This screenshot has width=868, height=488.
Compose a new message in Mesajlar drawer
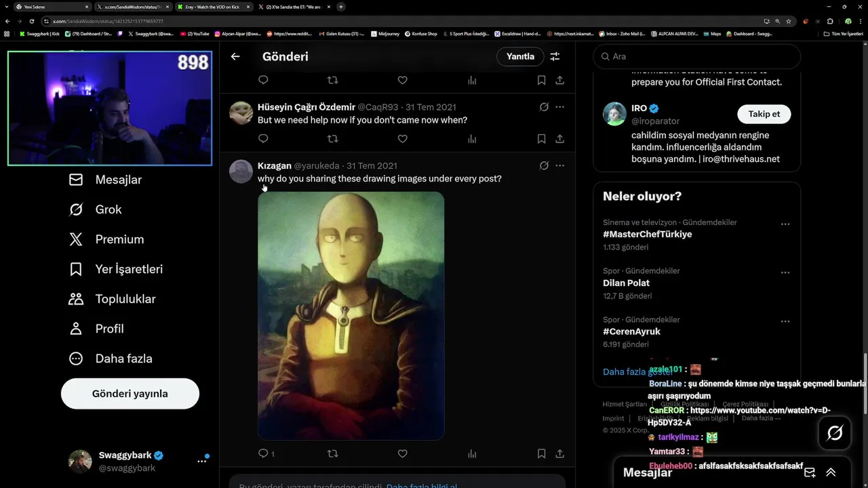(810, 472)
